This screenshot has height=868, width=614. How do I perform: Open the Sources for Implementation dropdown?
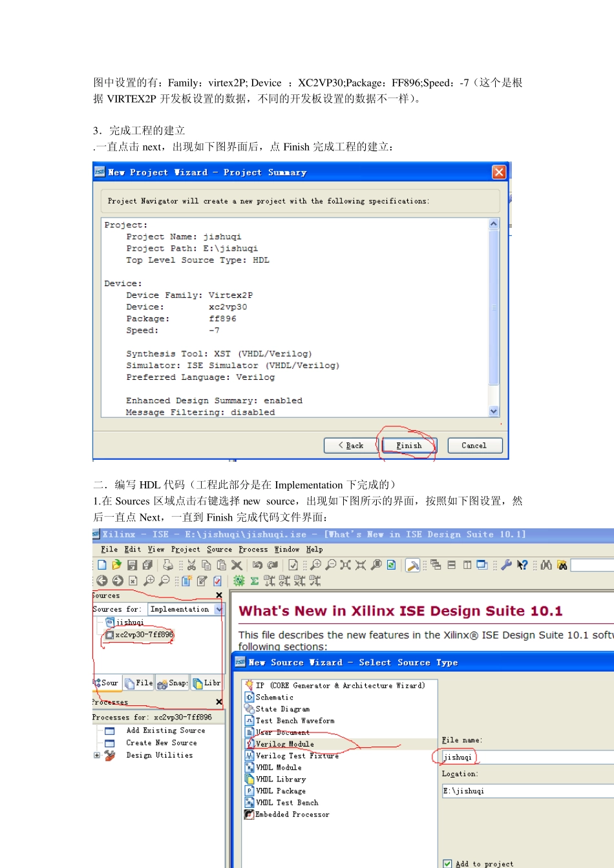tap(219, 609)
